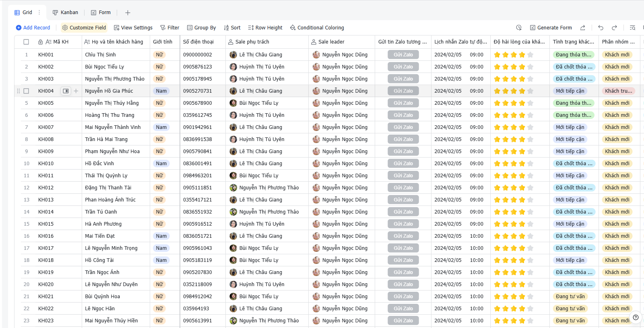This screenshot has height=328, width=644.
Task: Open Customize Field panel
Action: 84,28
